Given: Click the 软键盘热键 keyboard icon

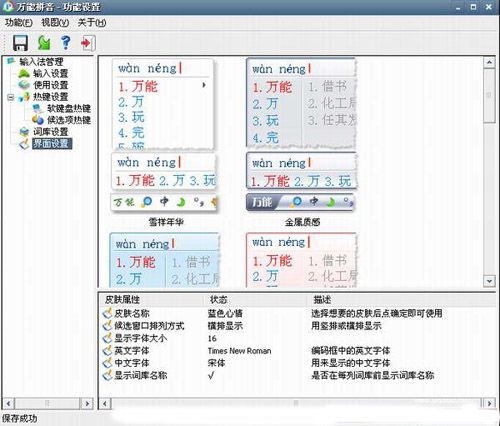Looking at the screenshot, I should click(38, 108).
